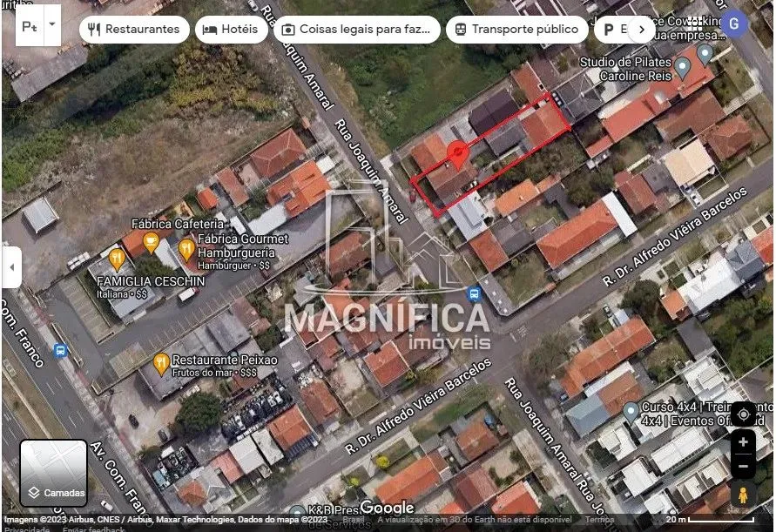Select the Coisas legais para fazer chip
Viewport: 776px width, 532px height.
356,30
